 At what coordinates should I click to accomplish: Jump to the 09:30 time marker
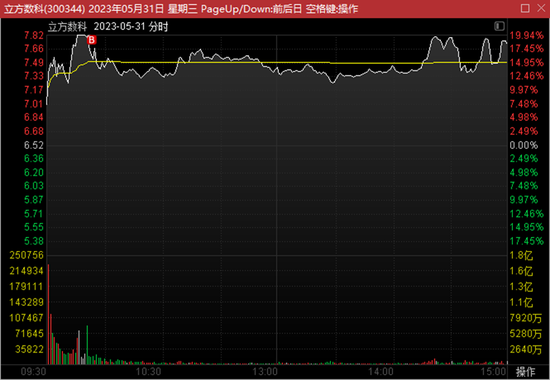(x=33, y=372)
